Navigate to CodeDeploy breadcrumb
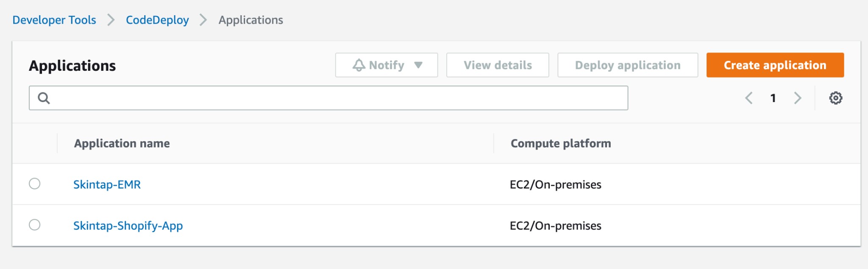Screen dimensions: 868x269 (x=157, y=20)
